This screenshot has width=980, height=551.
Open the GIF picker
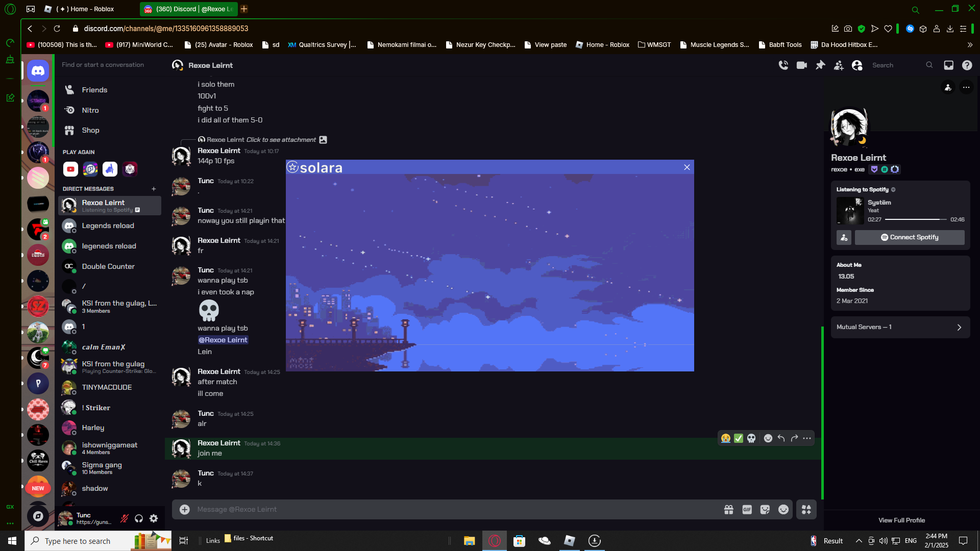[x=747, y=510]
